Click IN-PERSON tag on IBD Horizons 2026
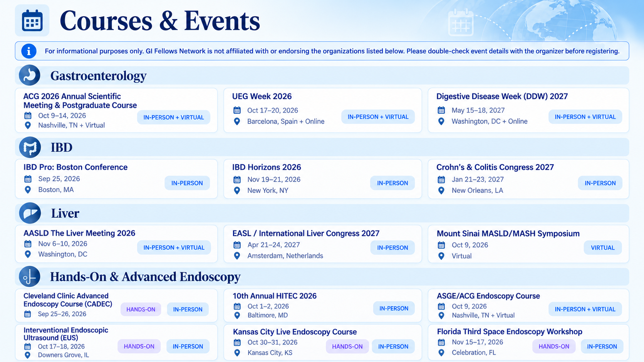 pos(392,183)
